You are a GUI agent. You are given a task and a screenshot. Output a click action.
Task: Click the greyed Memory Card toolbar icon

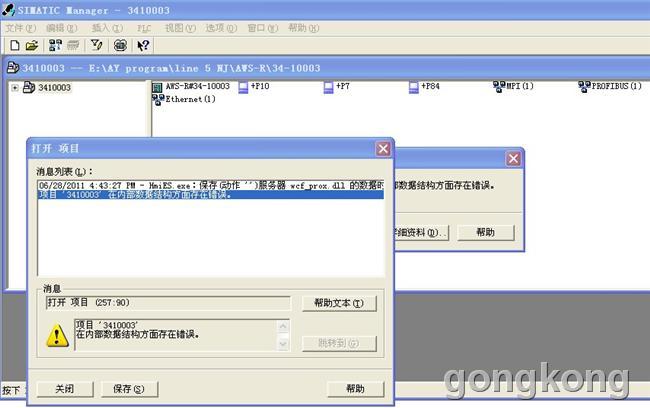coord(73,45)
